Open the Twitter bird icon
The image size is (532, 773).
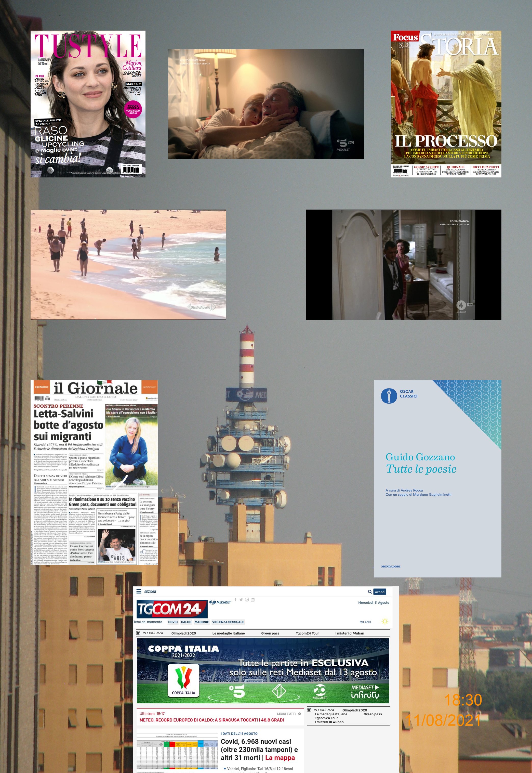click(241, 600)
